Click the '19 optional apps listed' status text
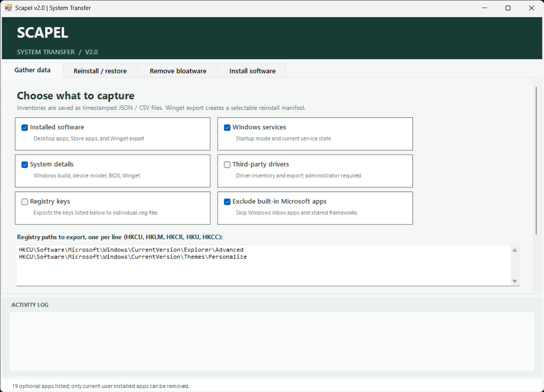 click(x=101, y=386)
